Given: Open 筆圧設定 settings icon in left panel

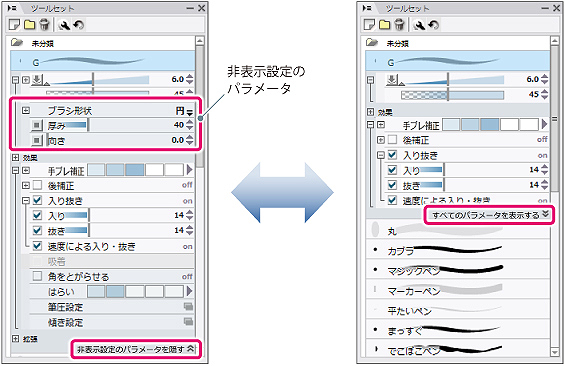Looking at the screenshot, I should 188,307.
